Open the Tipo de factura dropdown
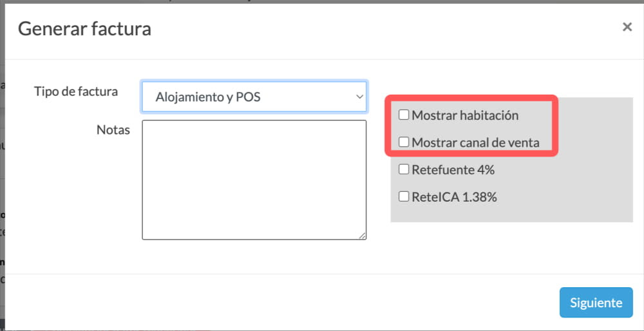This screenshot has height=331, width=644. (254, 97)
